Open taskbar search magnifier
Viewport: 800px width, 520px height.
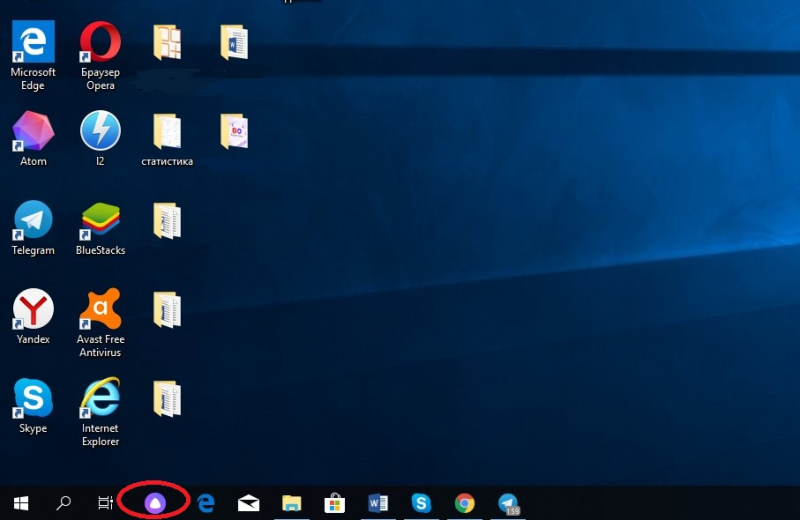coord(63,503)
